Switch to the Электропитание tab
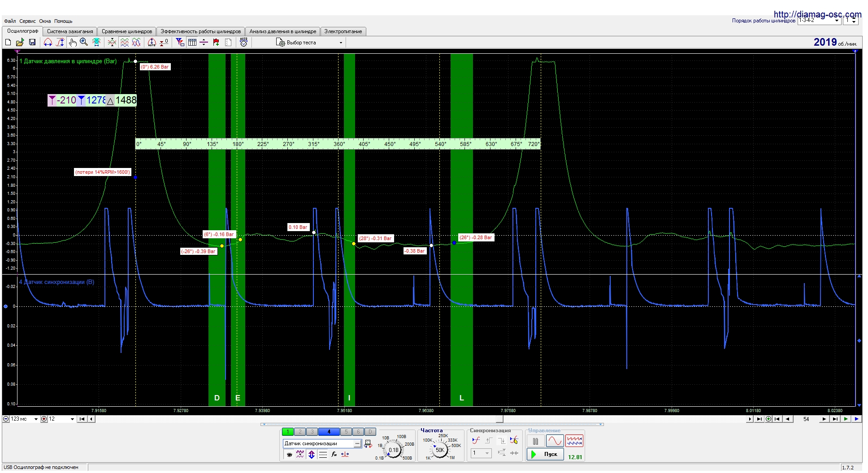868x473 pixels. tap(343, 31)
